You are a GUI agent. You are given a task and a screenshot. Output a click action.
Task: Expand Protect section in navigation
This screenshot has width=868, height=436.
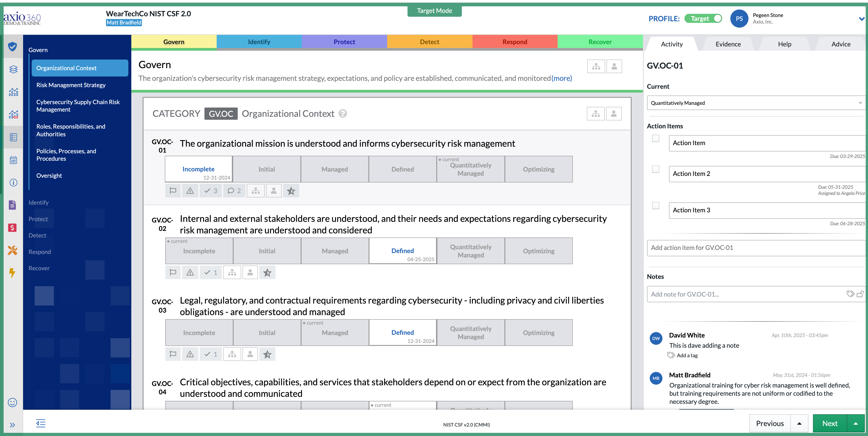click(38, 219)
